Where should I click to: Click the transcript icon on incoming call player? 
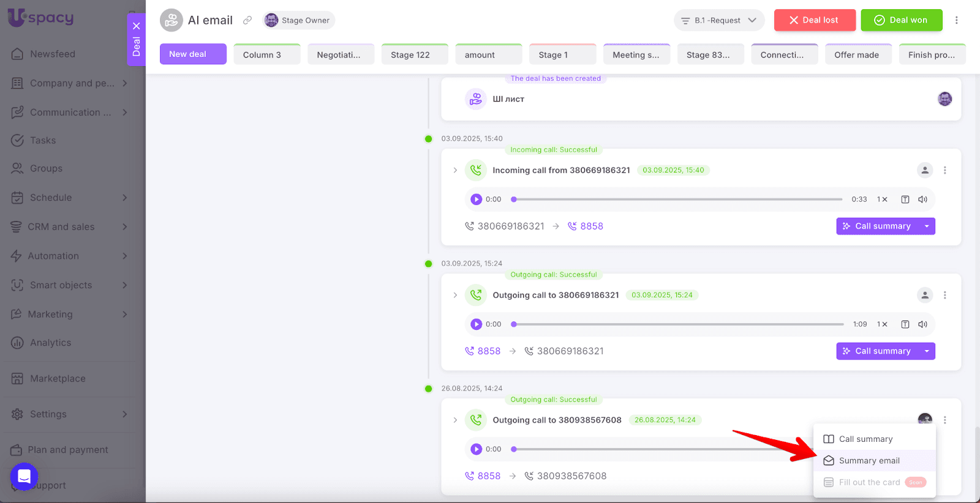point(905,199)
